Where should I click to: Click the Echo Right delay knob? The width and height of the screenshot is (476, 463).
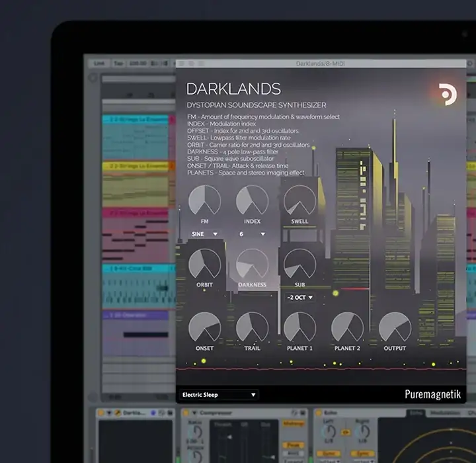pos(364,432)
